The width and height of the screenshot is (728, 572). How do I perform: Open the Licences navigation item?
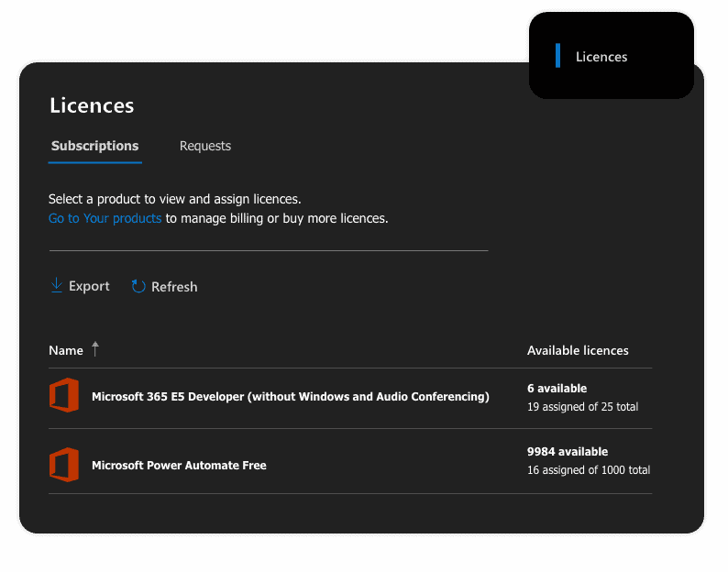[x=601, y=57]
